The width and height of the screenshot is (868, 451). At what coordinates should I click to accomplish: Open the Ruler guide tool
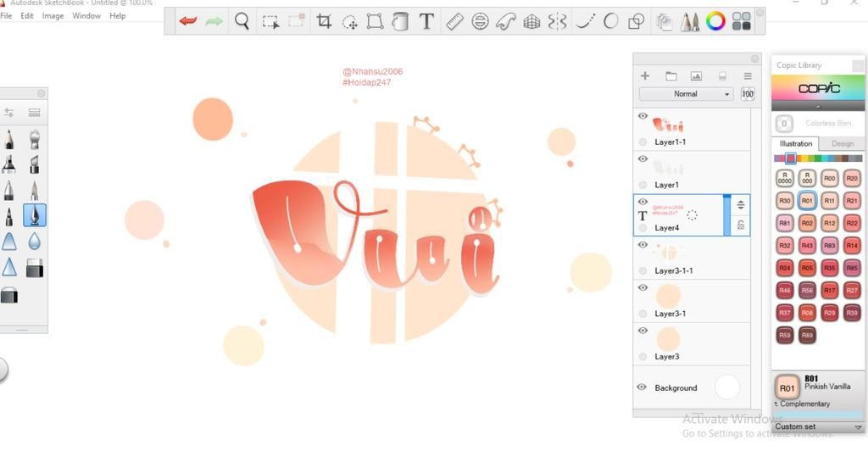(454, 21)
